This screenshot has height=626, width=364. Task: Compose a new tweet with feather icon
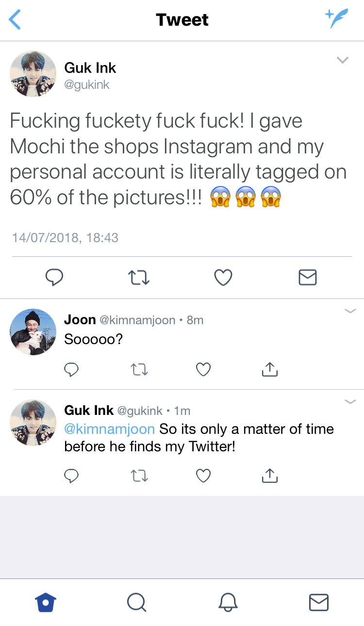click(x=336, y=19)
